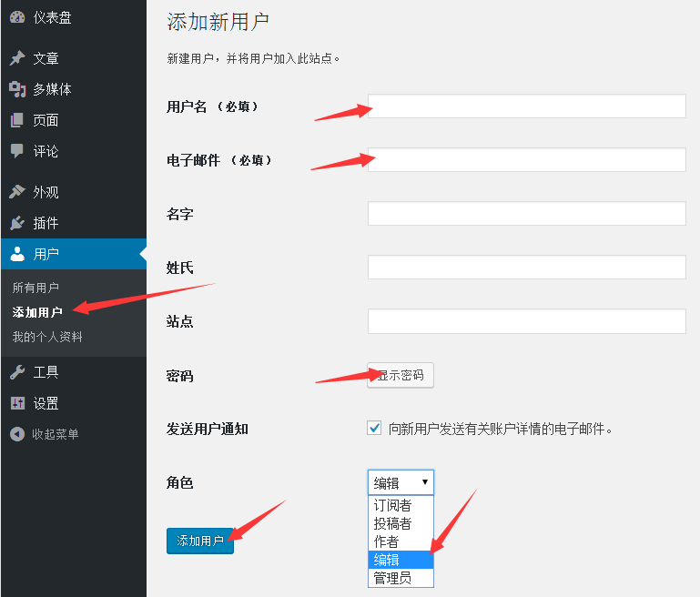Focus the 名字 input field
The width and height of the screenshot is (700, 597).
(527, 213)
